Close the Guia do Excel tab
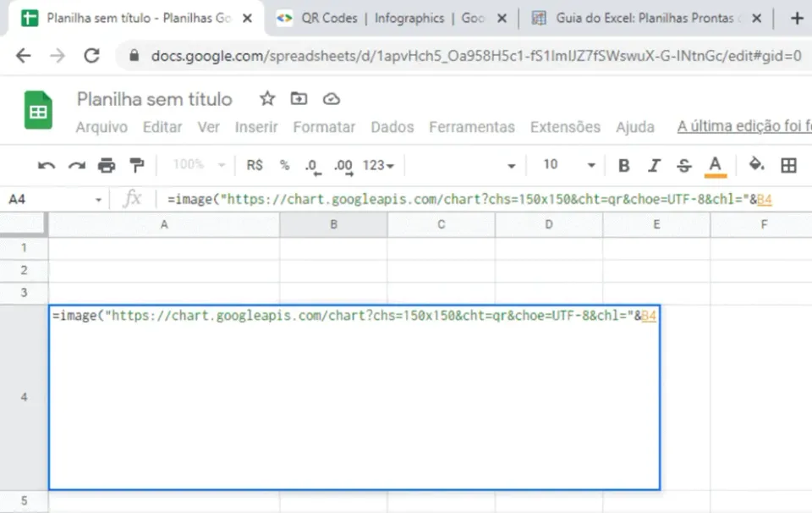 point(756,19)
